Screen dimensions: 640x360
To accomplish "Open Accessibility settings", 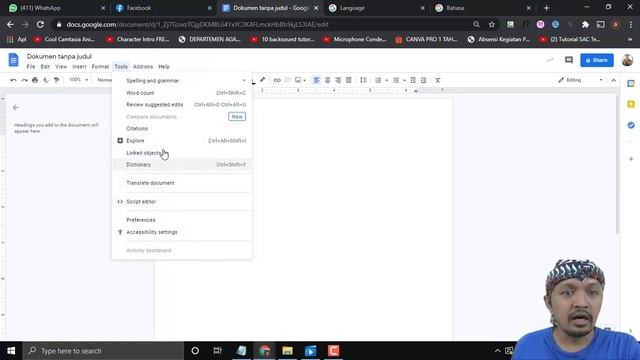I will coord(182,232).
